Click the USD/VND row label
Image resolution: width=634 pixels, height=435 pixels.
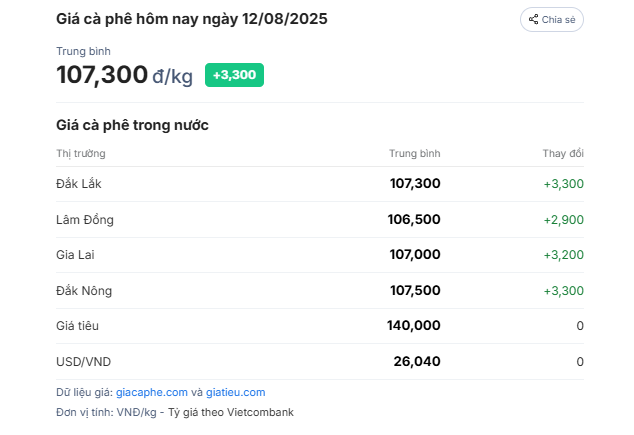(x=83, y=361)
